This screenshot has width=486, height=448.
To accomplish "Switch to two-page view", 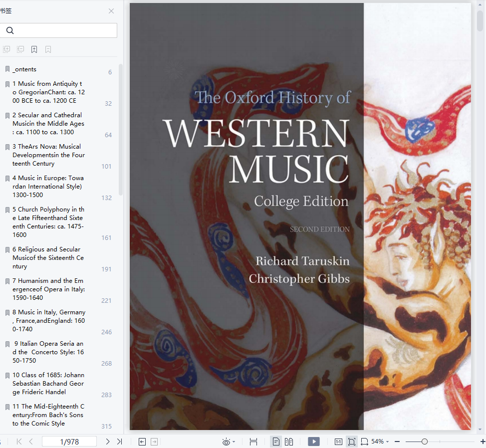I will 289,442.
